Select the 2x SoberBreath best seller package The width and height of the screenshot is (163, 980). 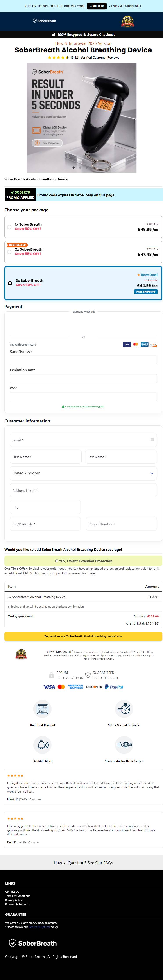click(83, 252)
